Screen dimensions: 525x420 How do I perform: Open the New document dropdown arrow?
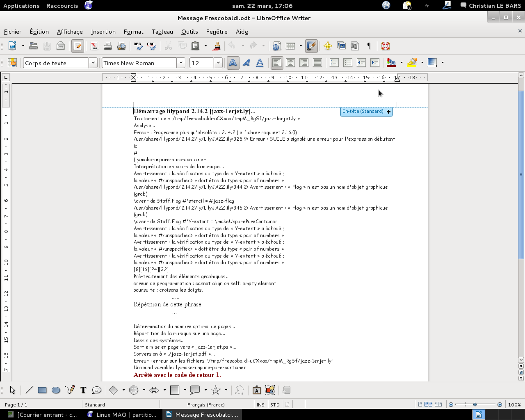[x=23, y=46]
